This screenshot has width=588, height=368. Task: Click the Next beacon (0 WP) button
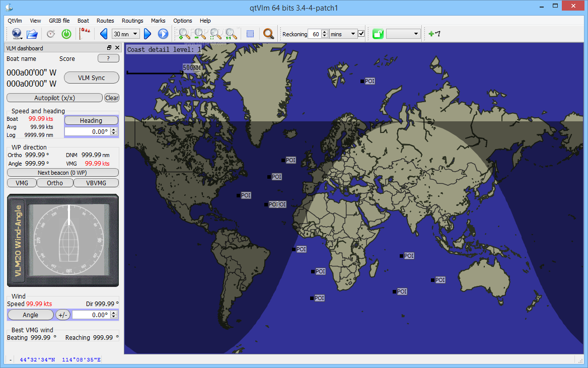point(62,173)
